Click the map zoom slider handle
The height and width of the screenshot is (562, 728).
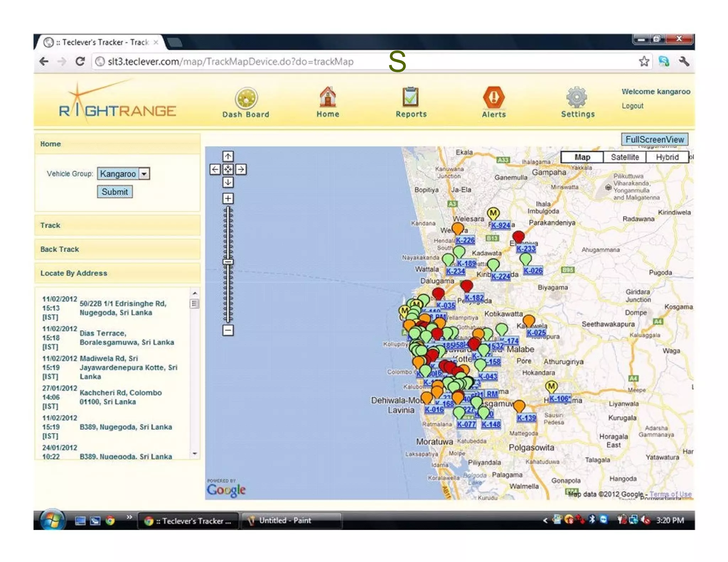click(228, 262)
